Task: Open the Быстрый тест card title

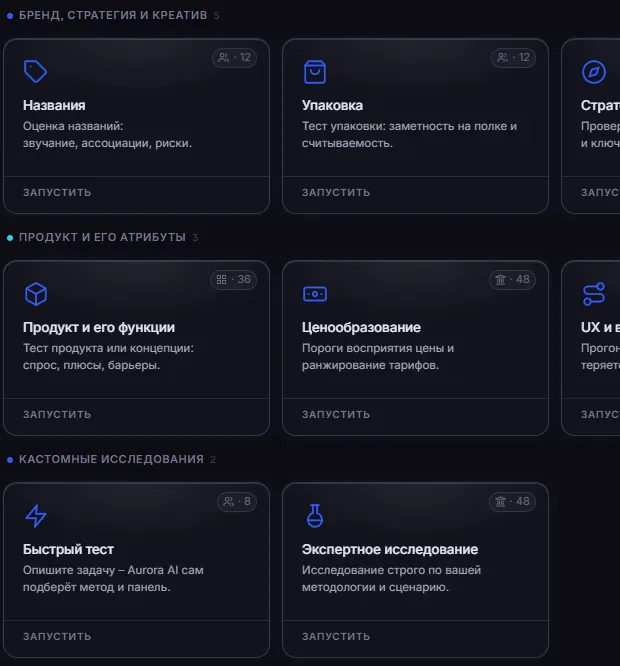Action: (68, 549)
